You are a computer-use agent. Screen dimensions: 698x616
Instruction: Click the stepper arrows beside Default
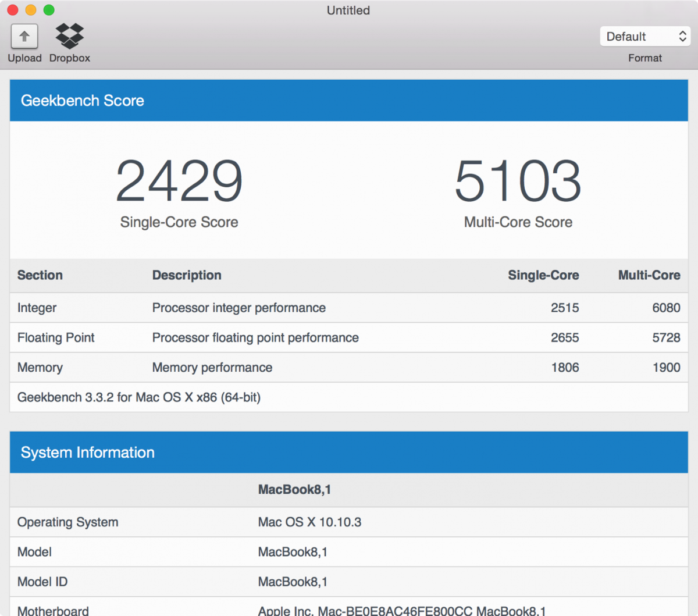click(x=682, y=36)
